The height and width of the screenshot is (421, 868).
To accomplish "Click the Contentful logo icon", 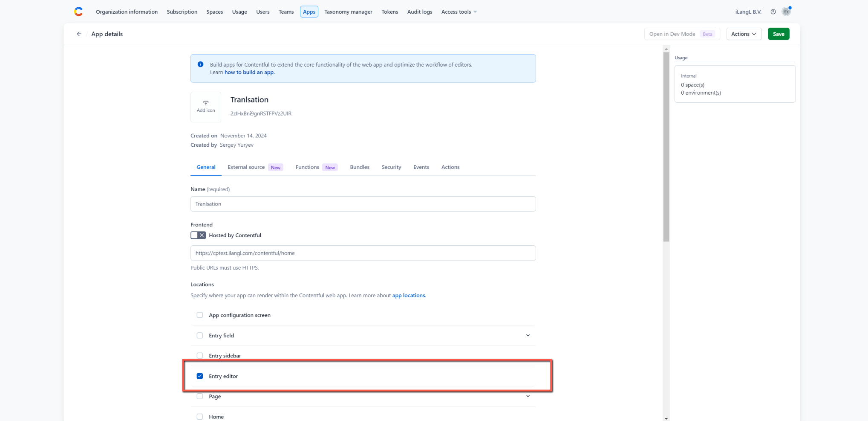I will click(78, 12).
